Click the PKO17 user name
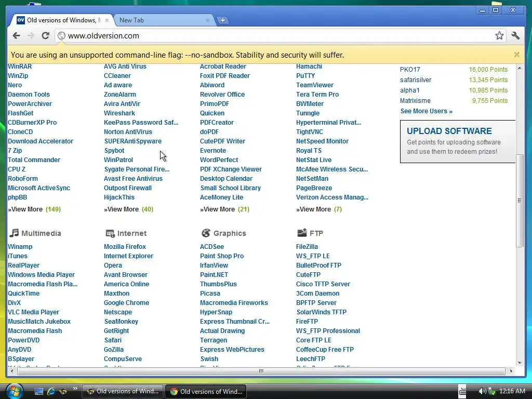The height and width of the screenshot is (399, 532). [410, 69]
